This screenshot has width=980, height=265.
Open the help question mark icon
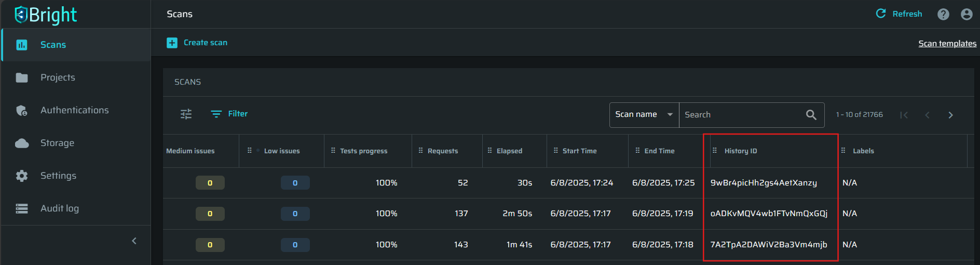[943, 15]
